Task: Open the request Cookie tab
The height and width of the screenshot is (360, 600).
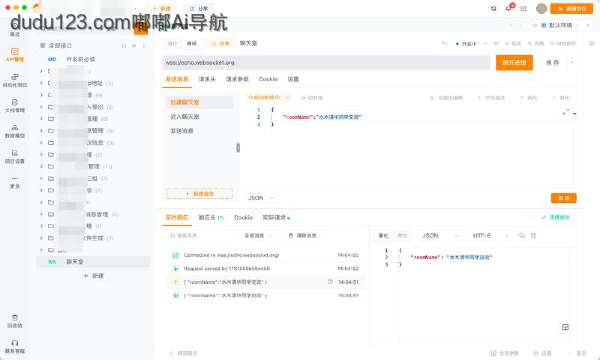Action: pyautogui.click(x=268, y=79)
